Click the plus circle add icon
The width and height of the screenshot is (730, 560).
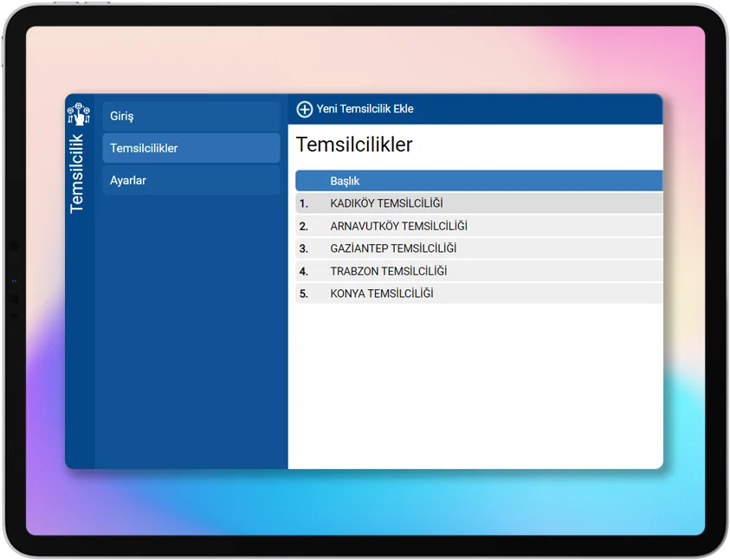point(305,109)
